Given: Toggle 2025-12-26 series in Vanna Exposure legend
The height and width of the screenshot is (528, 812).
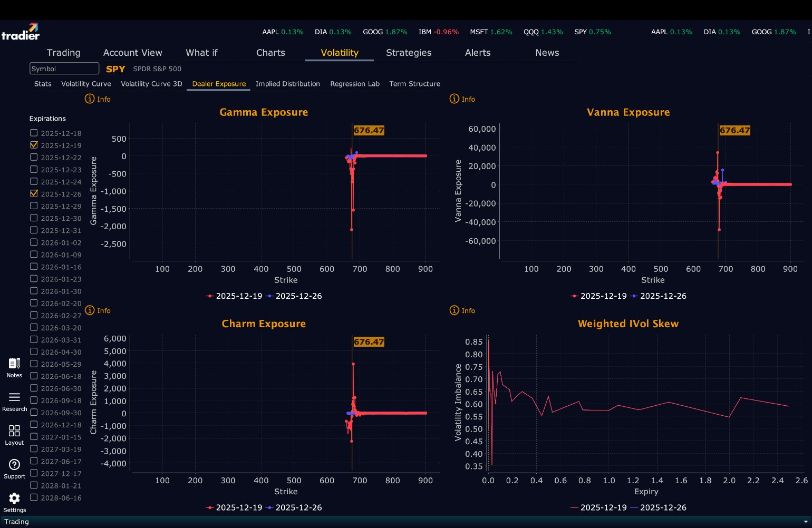Looking at the screenshot, I should [659, 296].
